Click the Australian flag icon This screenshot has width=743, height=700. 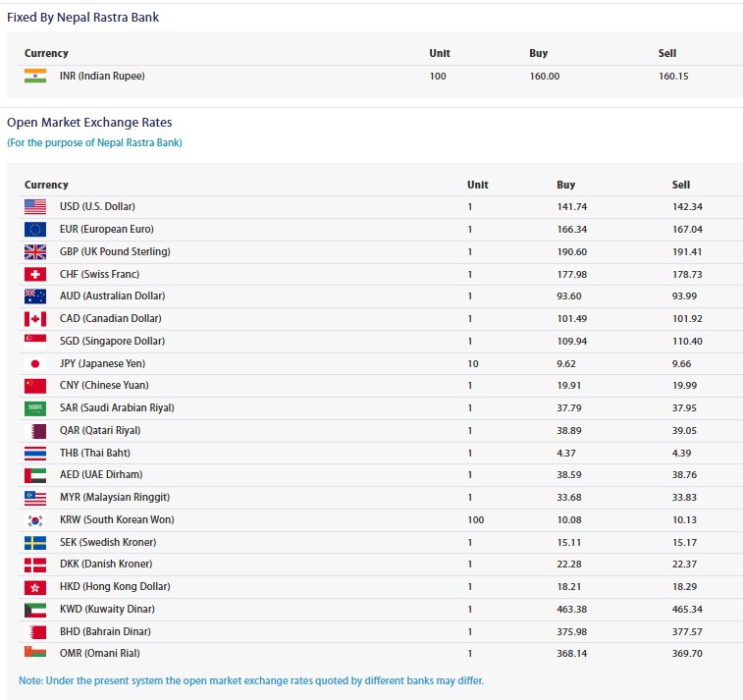point(35,296)
